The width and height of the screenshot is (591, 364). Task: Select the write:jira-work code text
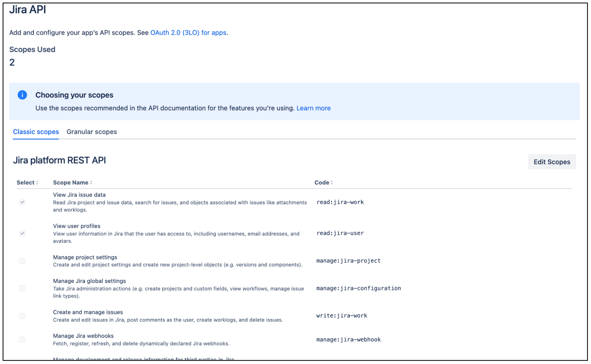341,315
